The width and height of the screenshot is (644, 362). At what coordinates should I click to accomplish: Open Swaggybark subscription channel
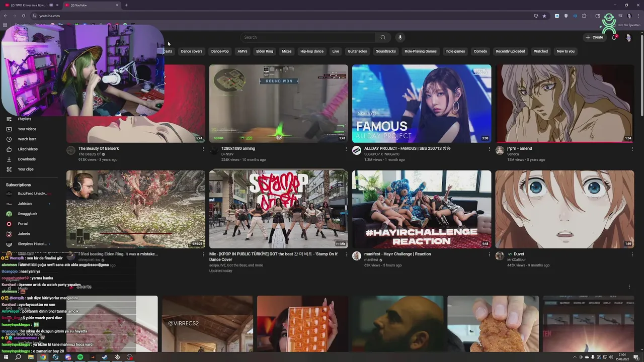tap(28, 214)
